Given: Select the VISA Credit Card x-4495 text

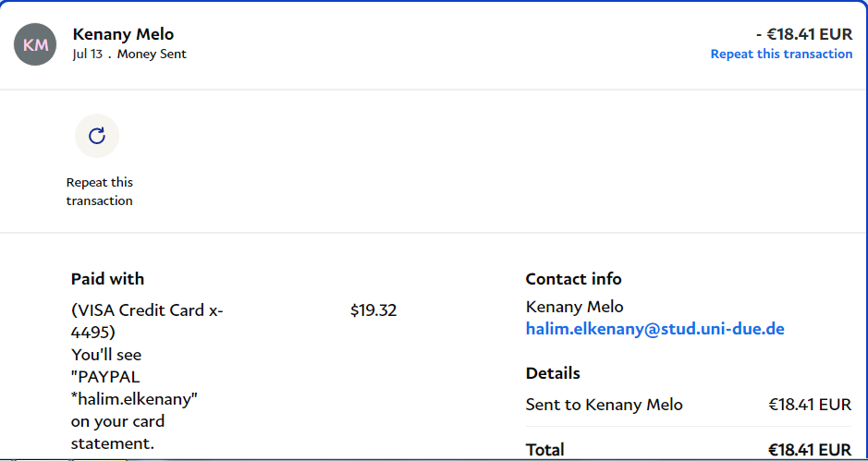Looking at the screenshot, I should click(147, 321).
